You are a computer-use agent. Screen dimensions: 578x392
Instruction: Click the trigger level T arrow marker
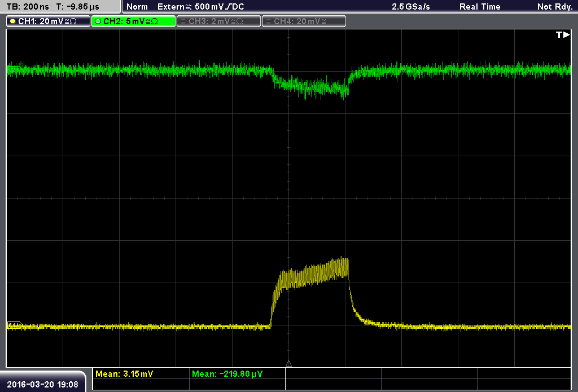[x=563, y=34]
